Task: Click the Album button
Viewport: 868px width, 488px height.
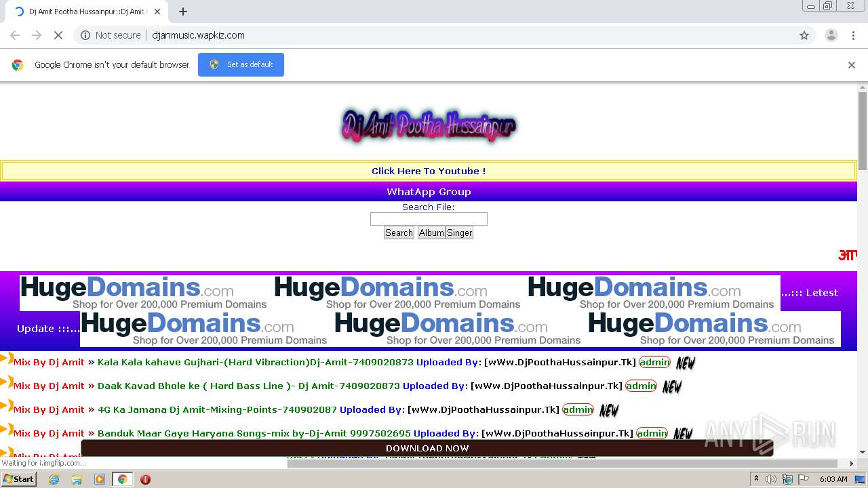Action: point(431,232)
